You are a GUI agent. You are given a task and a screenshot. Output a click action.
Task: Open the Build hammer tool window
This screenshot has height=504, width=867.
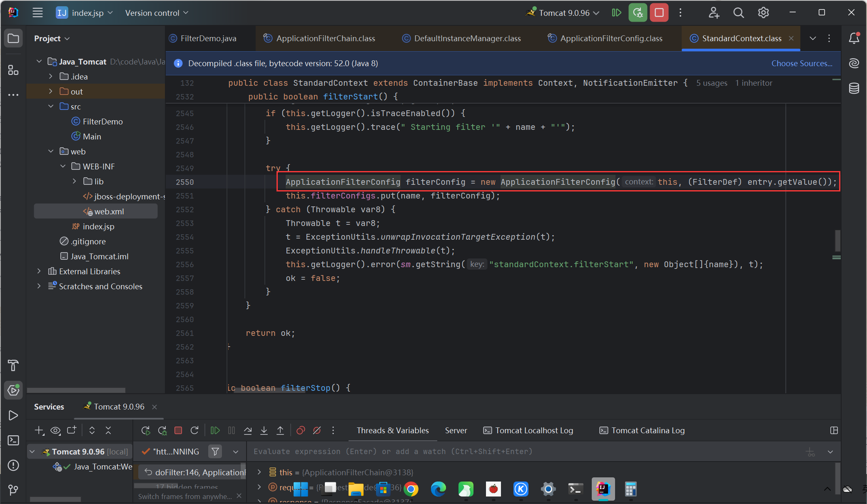point(13,365)
